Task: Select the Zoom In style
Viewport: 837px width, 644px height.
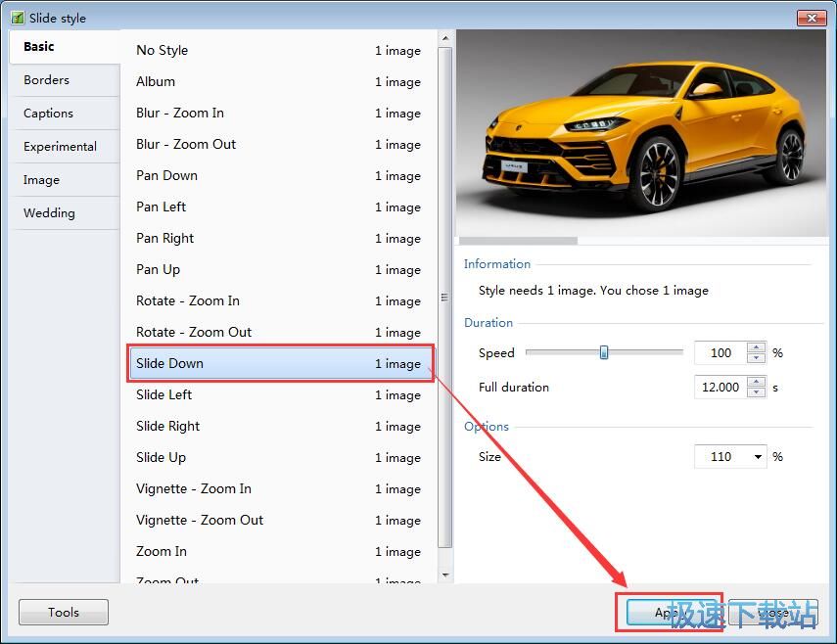Action: point(281,551)
